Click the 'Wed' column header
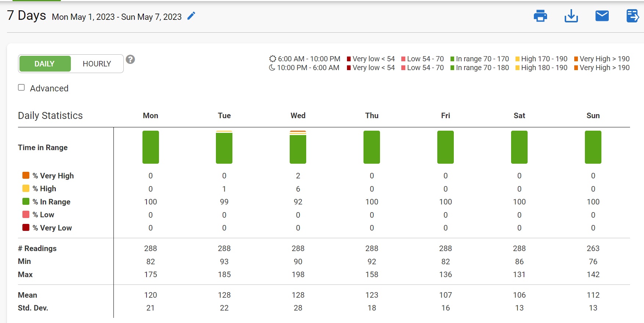 (298, 116)
